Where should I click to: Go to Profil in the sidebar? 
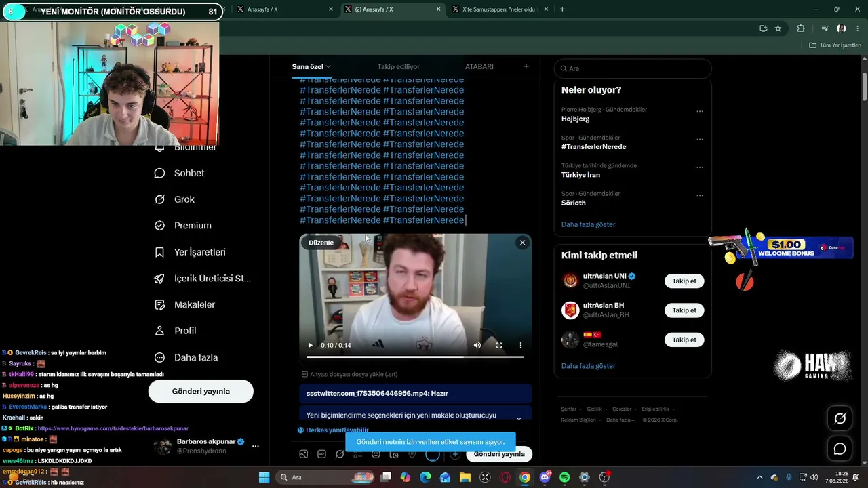click(176, 331)
